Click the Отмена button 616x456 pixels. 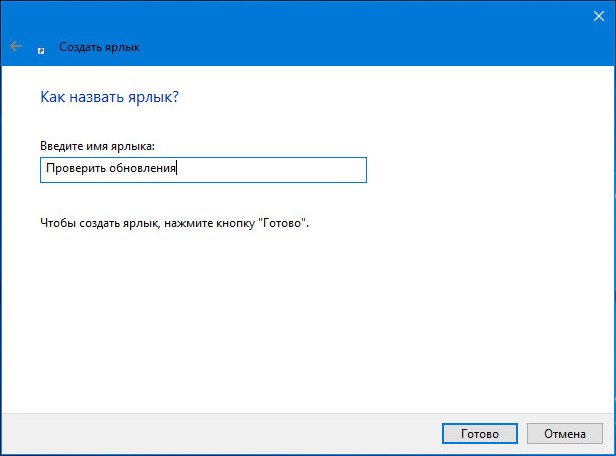(x=565, y=434)
